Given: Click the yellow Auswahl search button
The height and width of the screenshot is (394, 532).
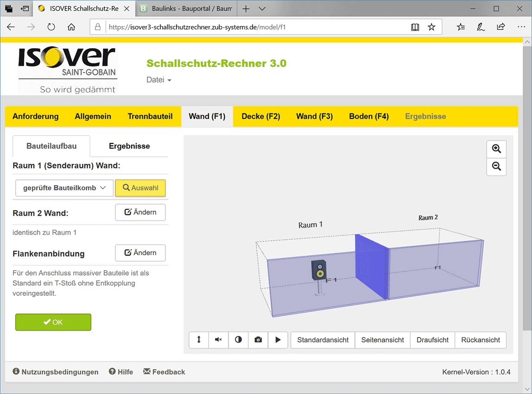Looking at the screenshot, I should click(140, 188).
